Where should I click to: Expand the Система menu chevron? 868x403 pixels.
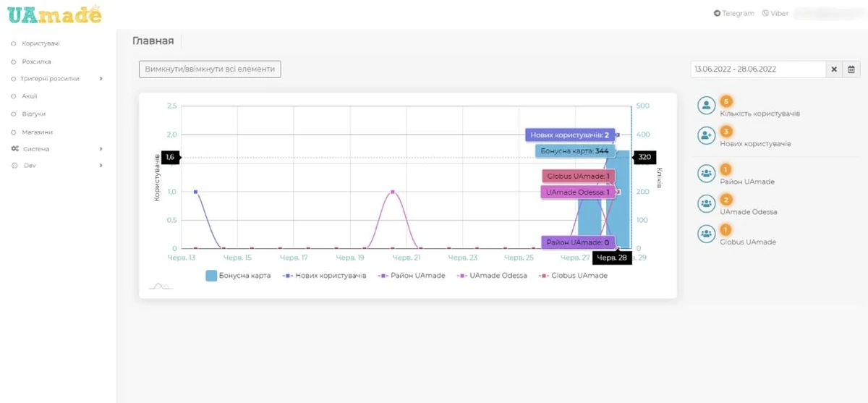(x=101, y=149)
